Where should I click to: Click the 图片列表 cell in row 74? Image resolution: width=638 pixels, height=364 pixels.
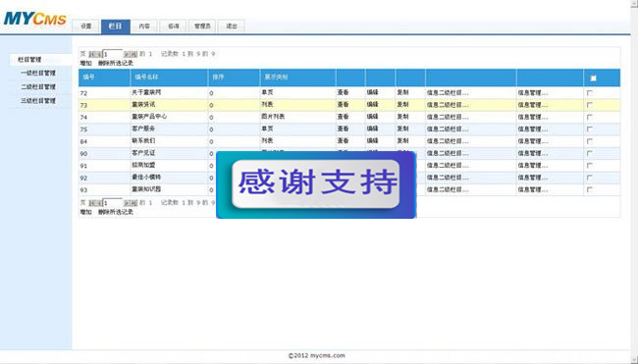pyautogui.click(x=273, y=117)
